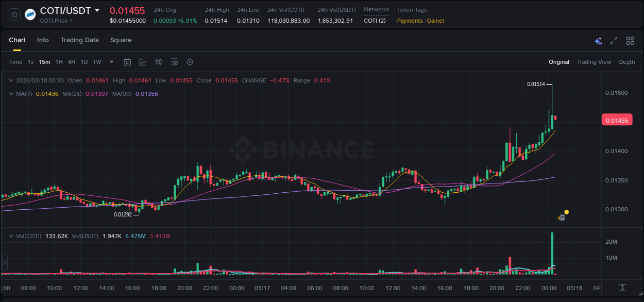Click the OHLC candle display icon
Viewport: 644px width, 302px height.
158,62
